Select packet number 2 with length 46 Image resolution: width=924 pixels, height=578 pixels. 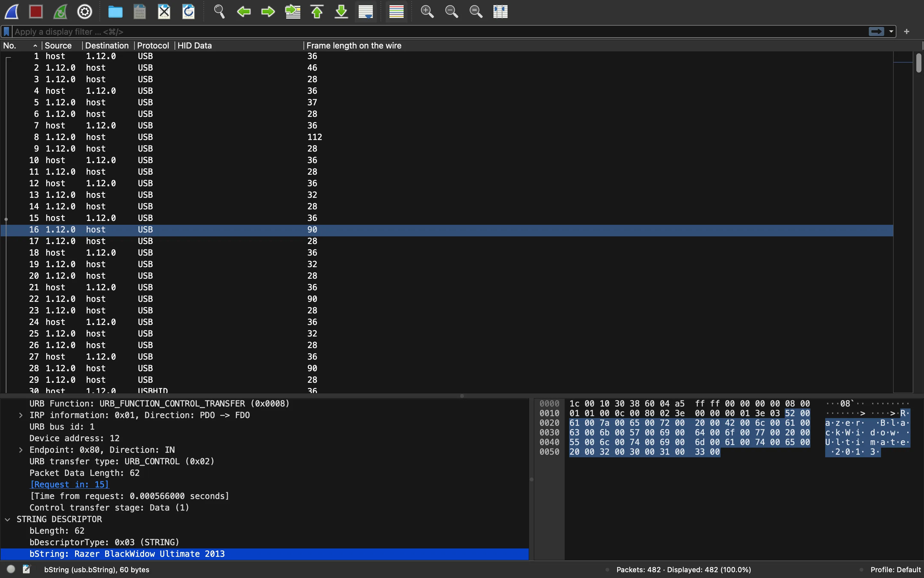coord(447,68)
